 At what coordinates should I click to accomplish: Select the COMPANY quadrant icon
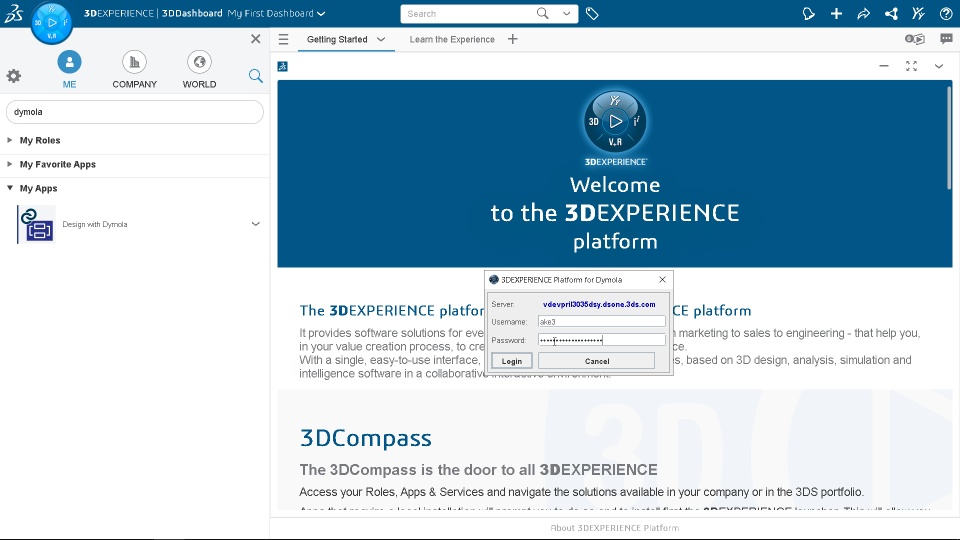134,62
